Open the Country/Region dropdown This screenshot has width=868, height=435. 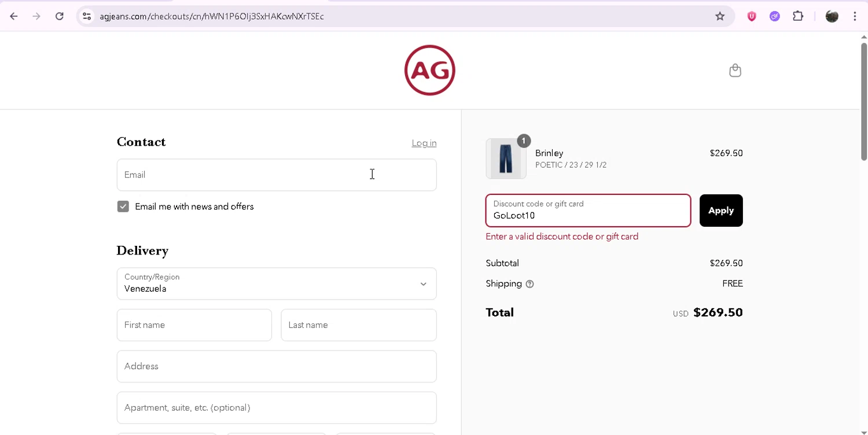[x=277, y=283]
